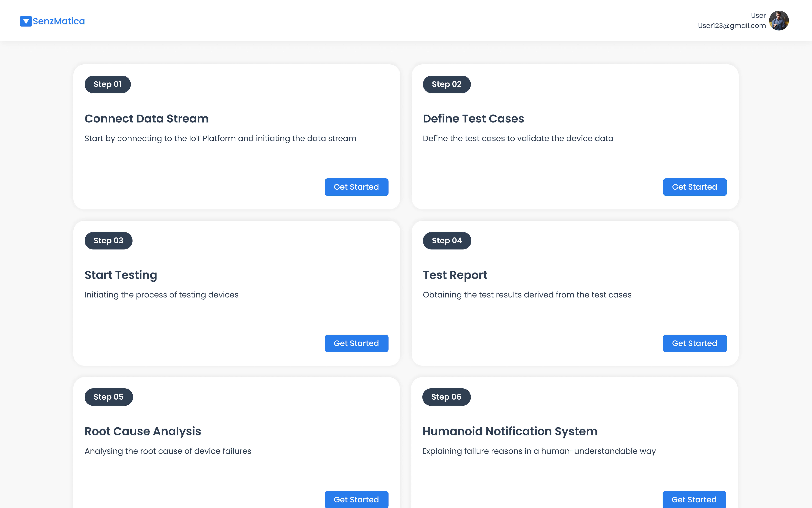The height and width of the screenshot is (508, 812).
Task: Get Started with Start Testing
Action: [x=356, y=343]
